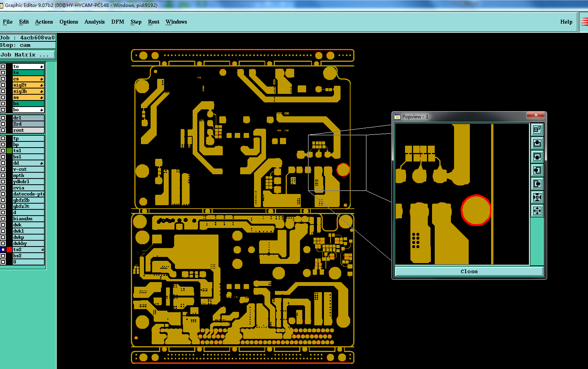Screen dimensions: 588x369
Task: Click the Job name '4acb608va0' field
Action: click(x=28, y=37)
